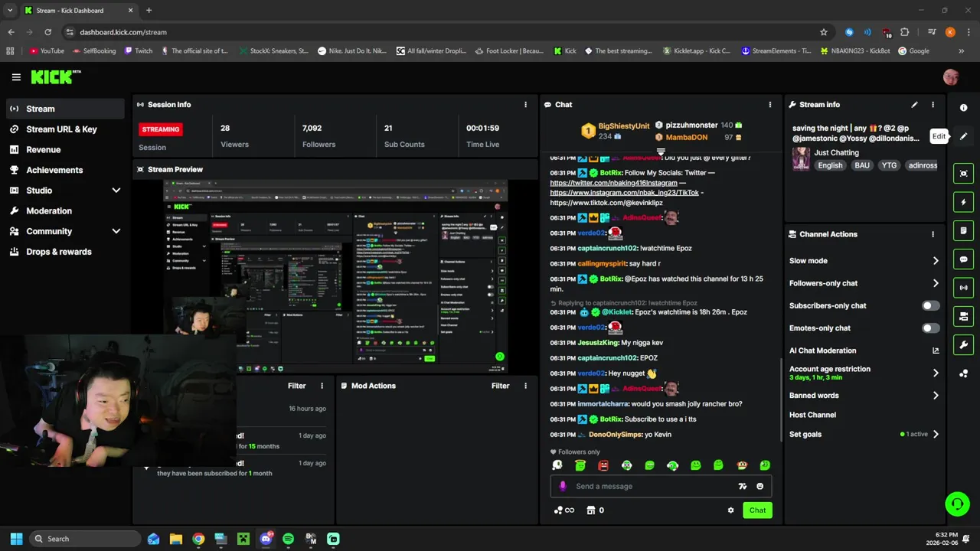Click in the Send a message field
This screenshot has height=551, width=980.
661,486
